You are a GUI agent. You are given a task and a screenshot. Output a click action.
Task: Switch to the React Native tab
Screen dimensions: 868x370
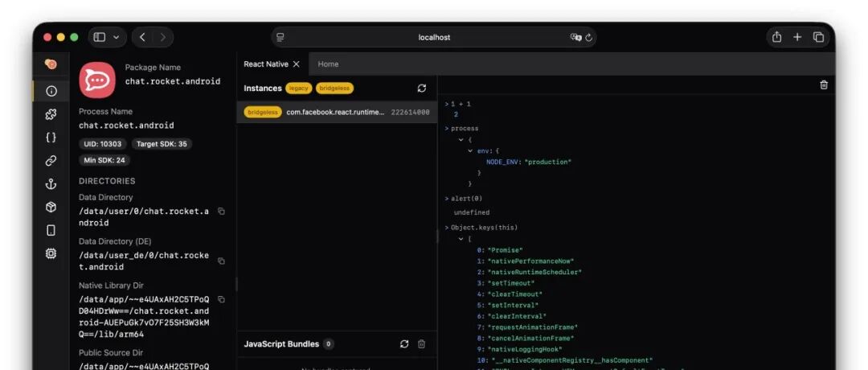point(266,64)
